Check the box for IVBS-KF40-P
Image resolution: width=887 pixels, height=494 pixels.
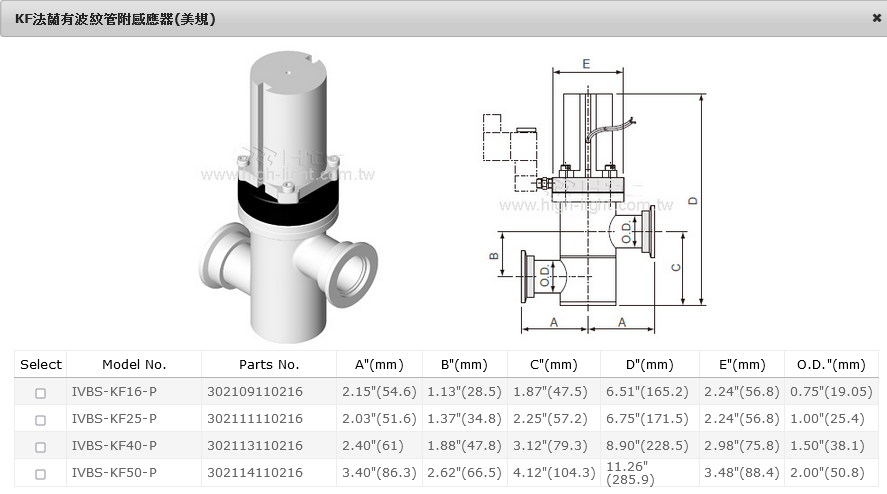41,446
